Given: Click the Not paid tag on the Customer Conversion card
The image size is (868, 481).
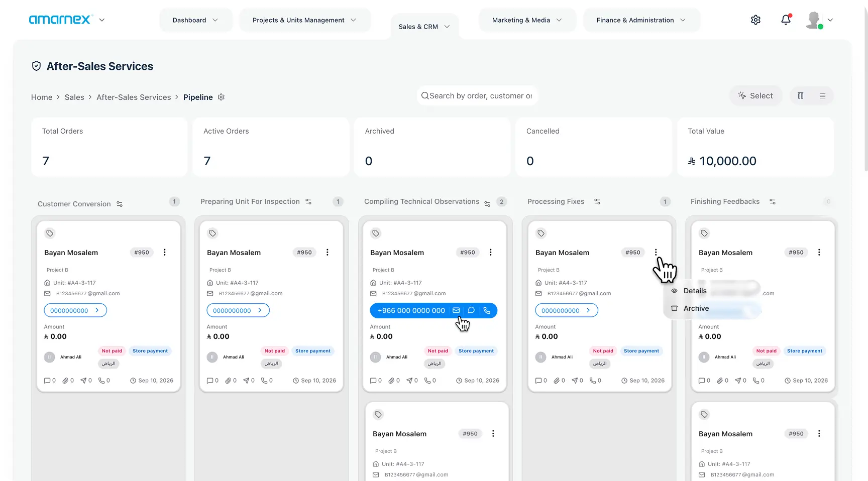Looking at the screenshot, I should (112, 351).
